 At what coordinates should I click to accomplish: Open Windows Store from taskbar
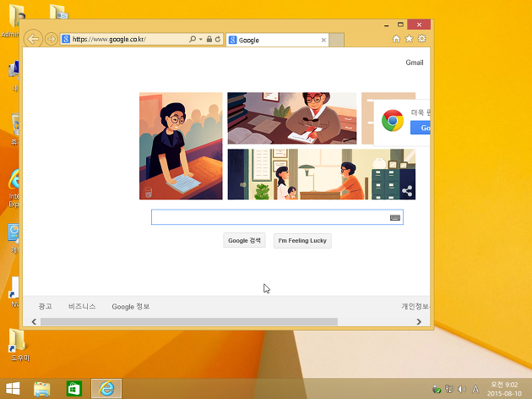(x=74, y=389)
